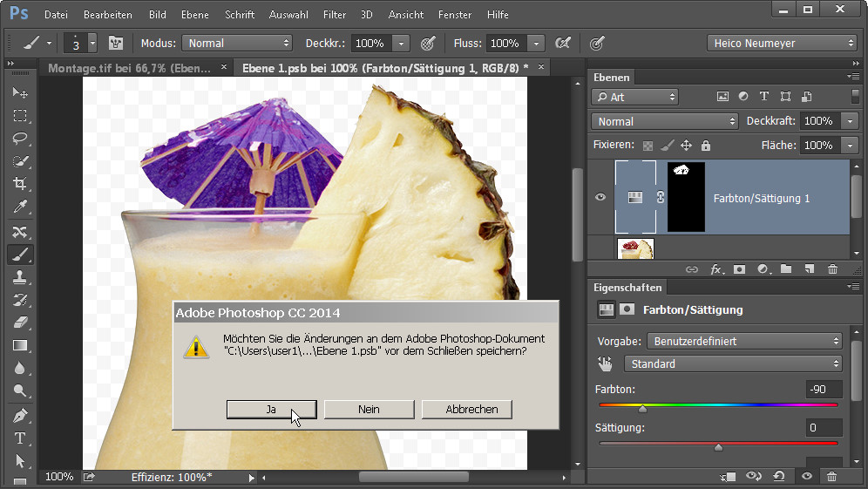Toggle adjustment layer visibility in Properties
The image size is (868, 489).
tap(807, 476)
